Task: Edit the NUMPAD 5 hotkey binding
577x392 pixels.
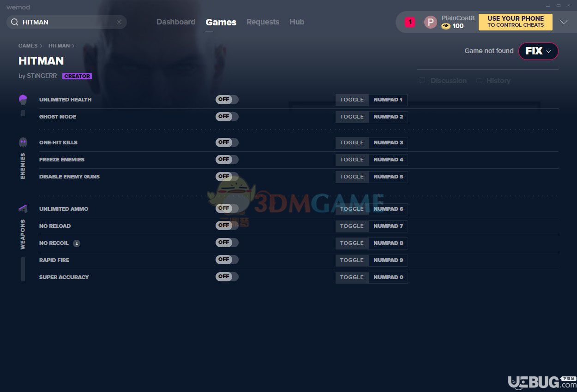Action: click(x=388, y=177)
